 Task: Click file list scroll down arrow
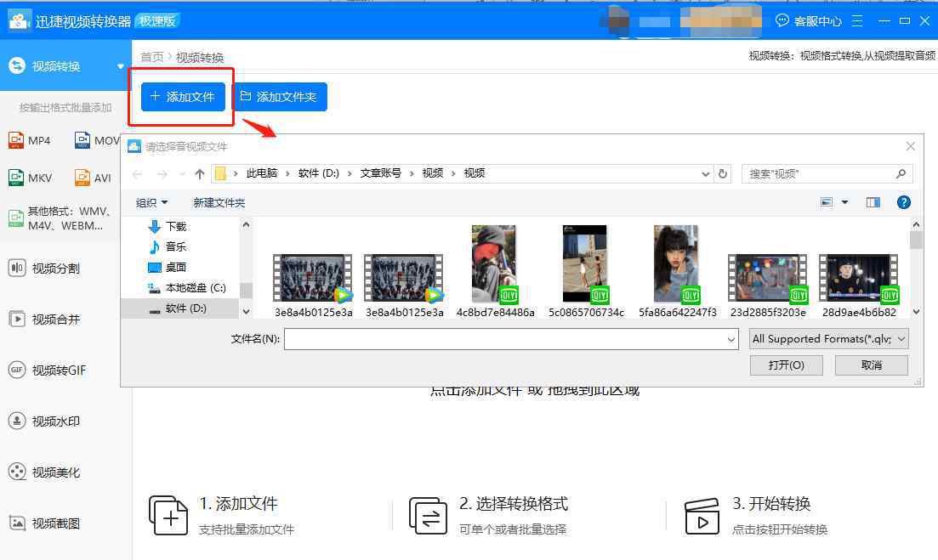(916, 311)
